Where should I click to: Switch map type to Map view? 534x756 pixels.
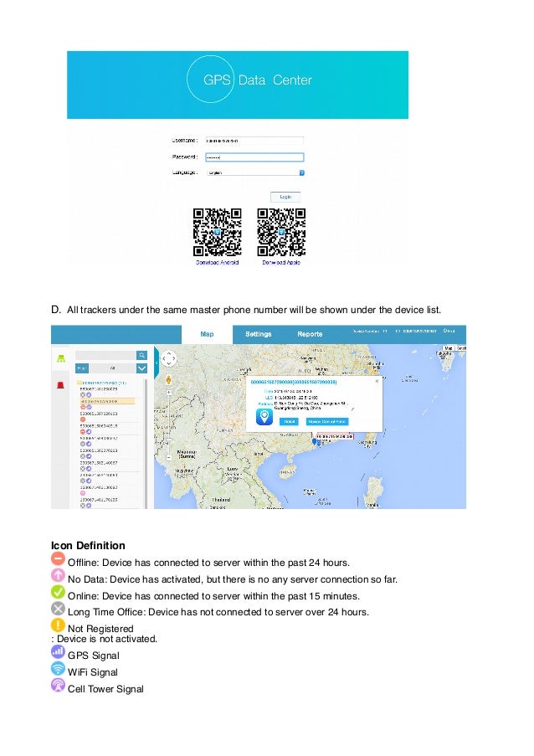click(x=449, y=348)
